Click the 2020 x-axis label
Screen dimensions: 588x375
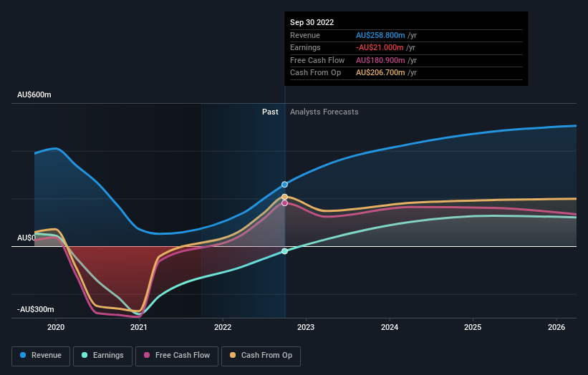click(56, 327)
